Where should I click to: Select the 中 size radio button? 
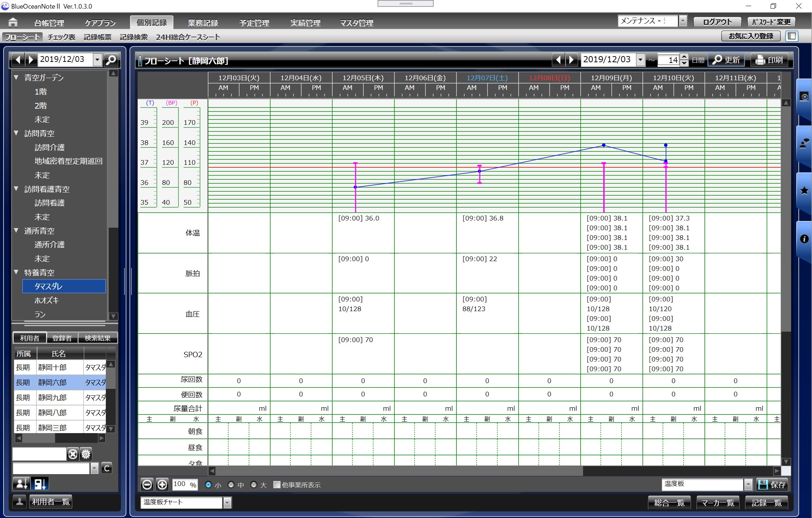click(231, 485)
